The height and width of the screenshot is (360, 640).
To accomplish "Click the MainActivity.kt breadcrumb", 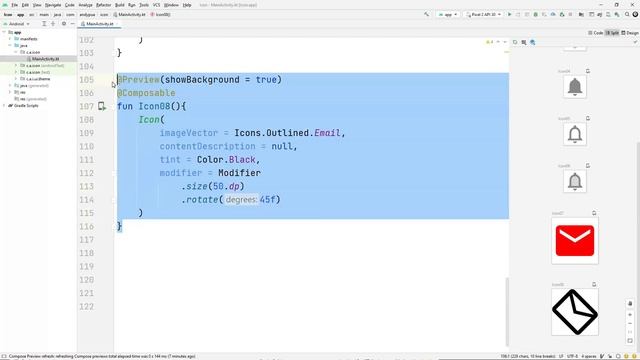I will point(129,14).
